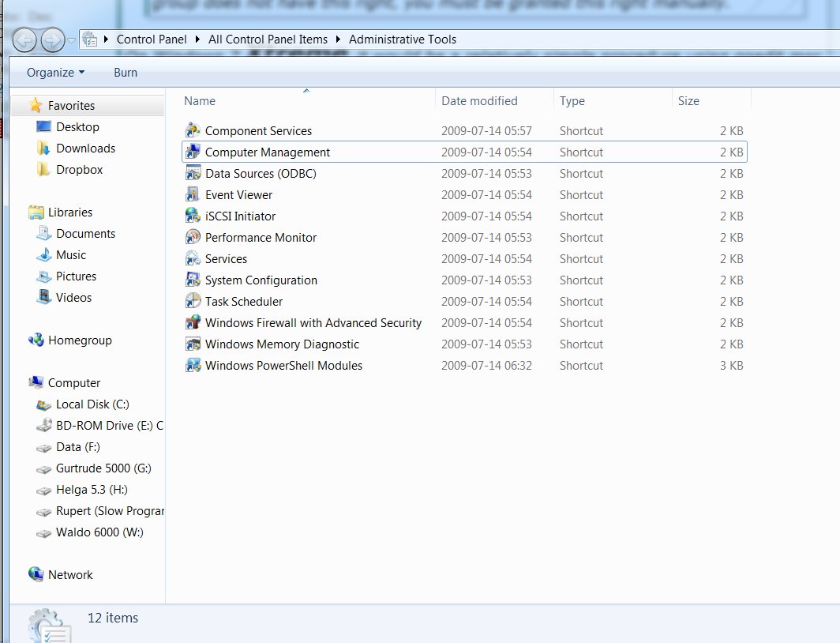840x643 pixels.
Task: Click the Dropbox folder icon
Action: point(43,170)
